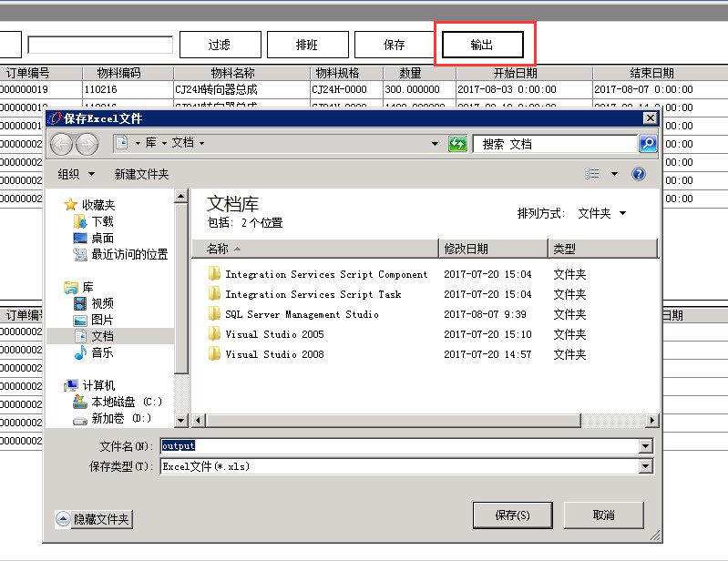
Task: Click the 文件名 input field
Action: tap(401, 446)
